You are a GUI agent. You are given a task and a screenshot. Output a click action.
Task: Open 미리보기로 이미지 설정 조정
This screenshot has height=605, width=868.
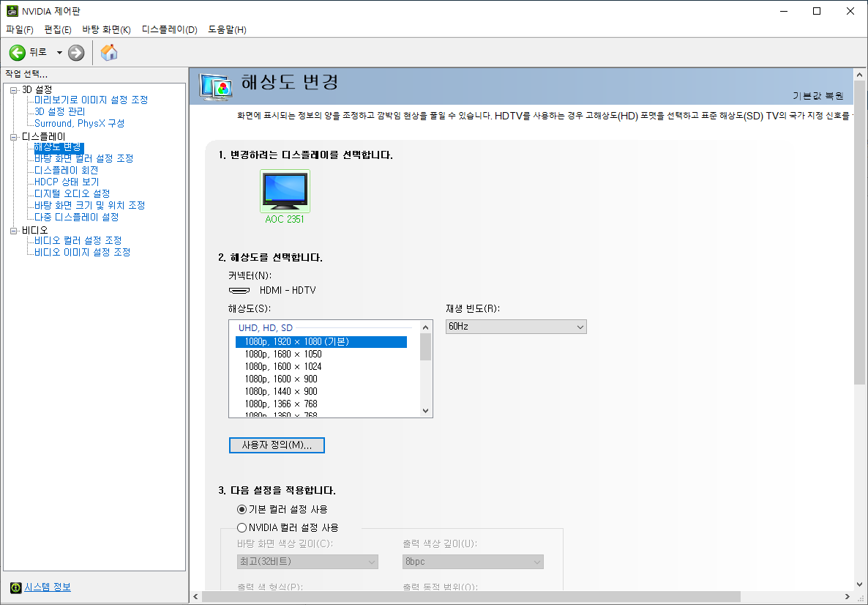[x=91, y=100]
